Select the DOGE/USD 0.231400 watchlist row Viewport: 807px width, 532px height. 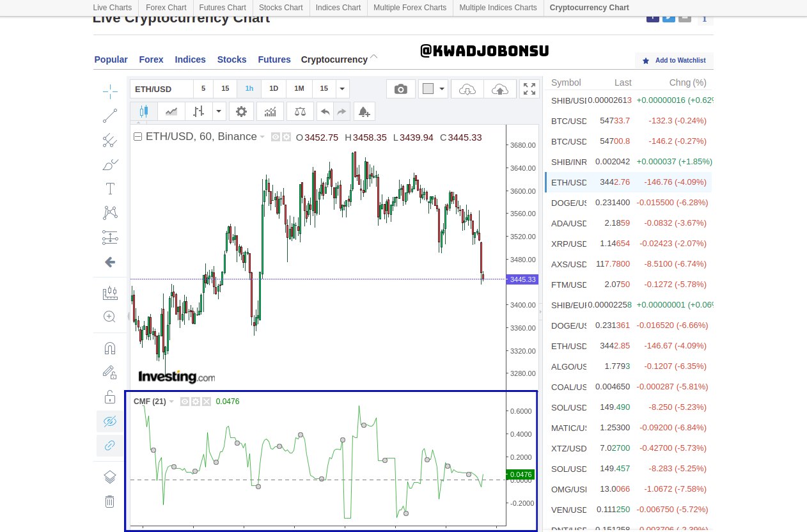[629, 203]
